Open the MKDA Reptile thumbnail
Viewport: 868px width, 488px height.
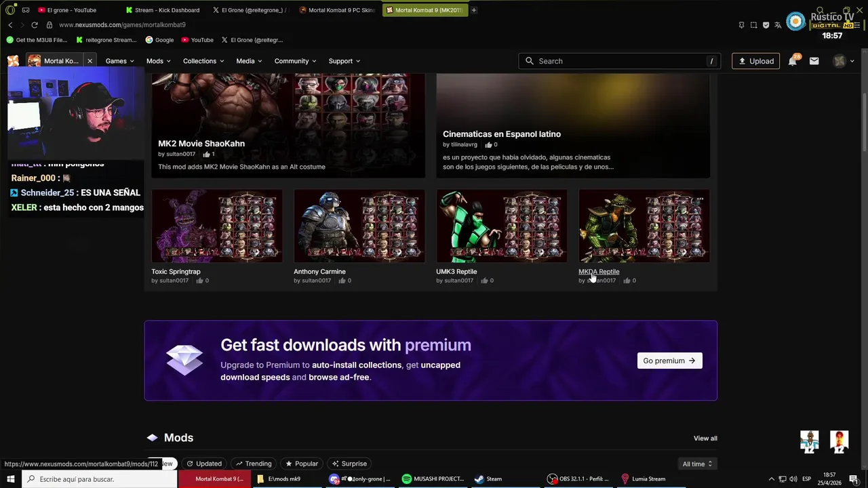(644, 226)
